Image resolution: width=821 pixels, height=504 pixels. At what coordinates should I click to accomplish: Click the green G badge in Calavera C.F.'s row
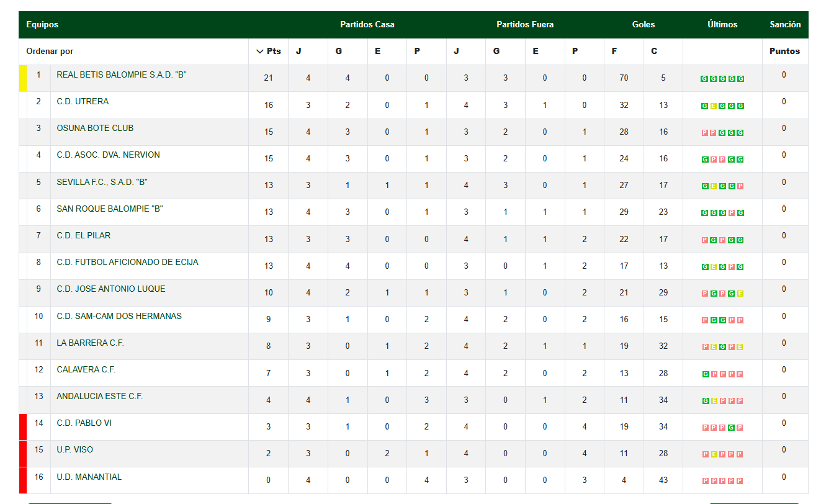(705, 374)
